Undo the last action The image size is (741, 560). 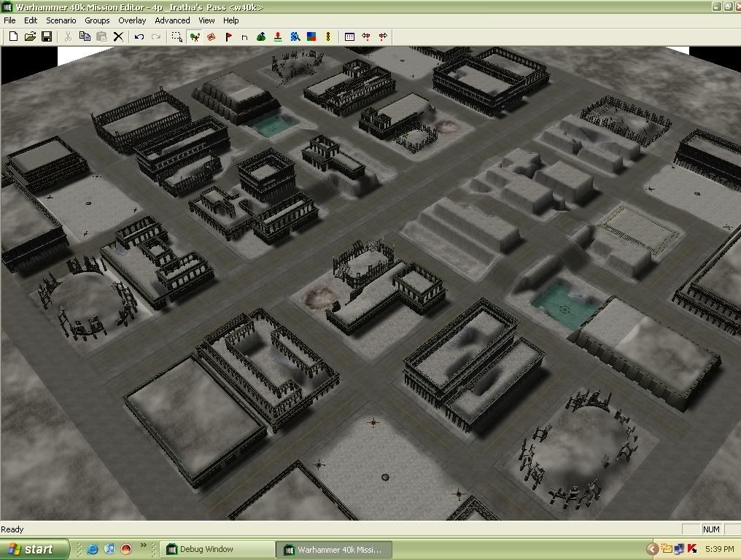click(139, 36)
